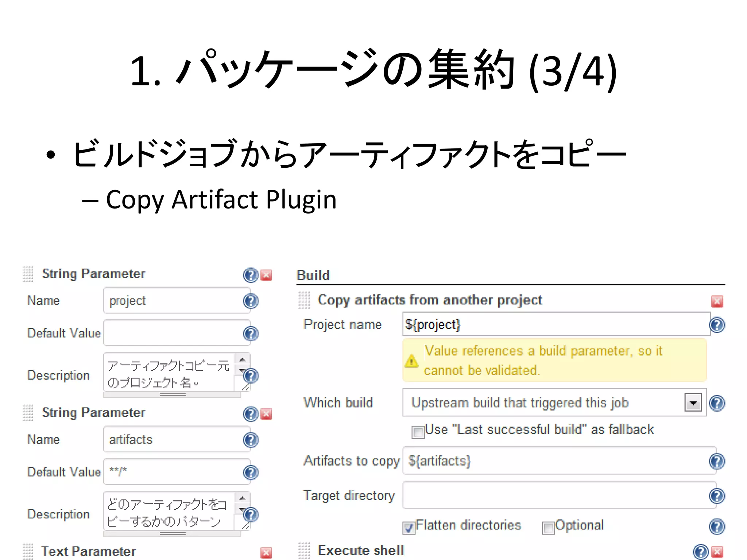Uncheck Flatten directories
Viewport: 747px width, 560px height.
(409, 528)
